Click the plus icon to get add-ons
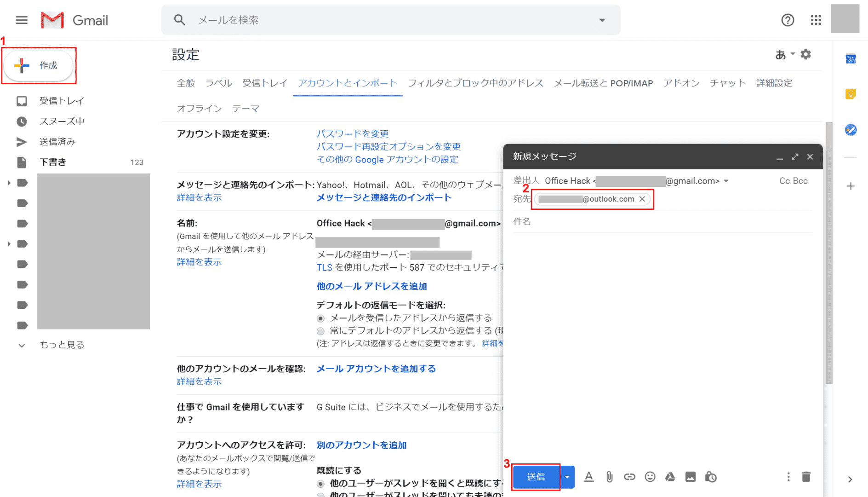The width and height of the screenshot is (868, 497). pyautogui.click(x=851, y=186)
